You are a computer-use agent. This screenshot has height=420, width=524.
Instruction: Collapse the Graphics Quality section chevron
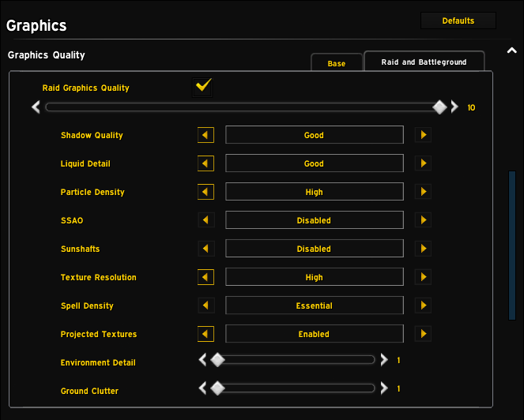coord(511,51)
